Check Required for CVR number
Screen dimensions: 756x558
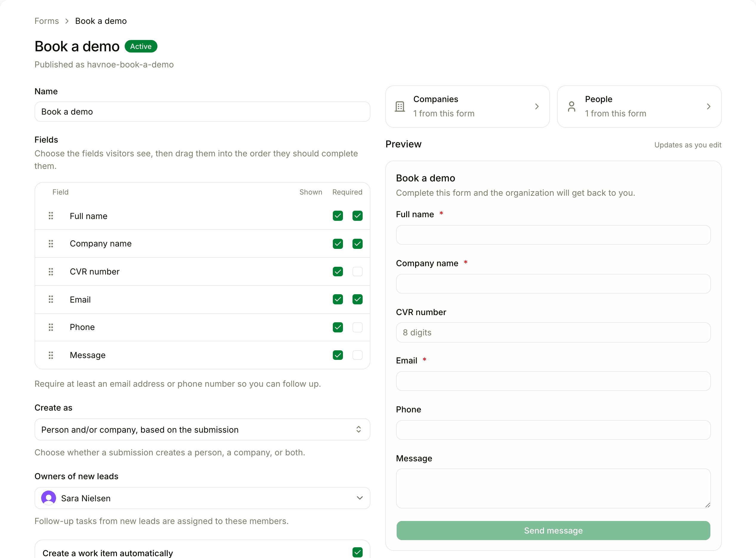click(x=357, y=272)
